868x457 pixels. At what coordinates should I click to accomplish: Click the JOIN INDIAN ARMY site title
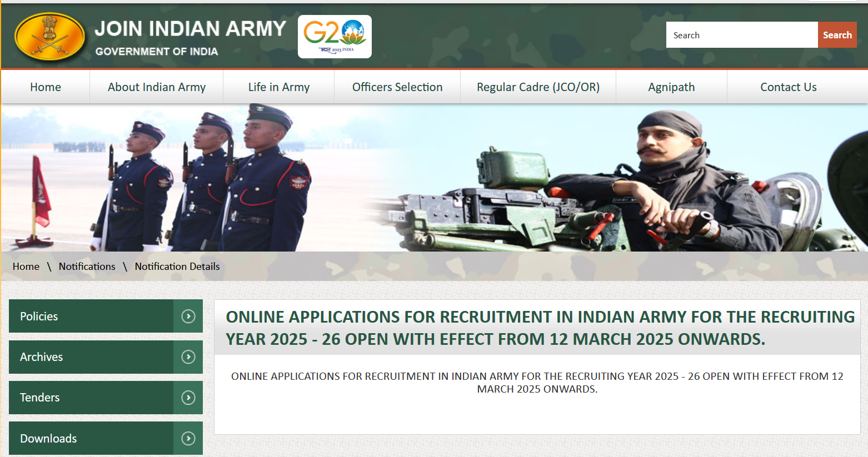[x=191, y=28]
